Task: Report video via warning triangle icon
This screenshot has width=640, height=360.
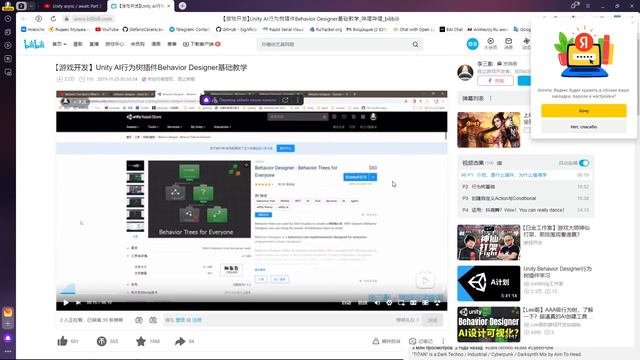Action: [x=376, y=341]
